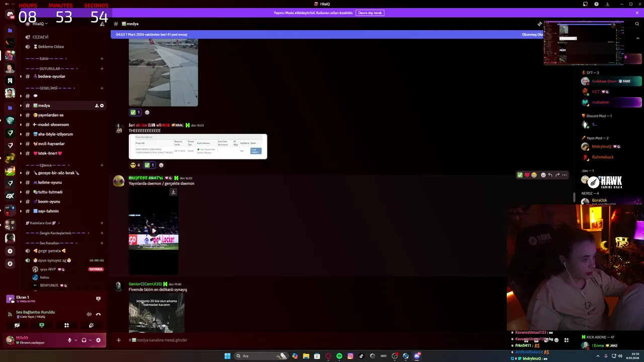644x362 pixels.
Task: Click Add a Server plus icon
Action: [x=10, y=251]
